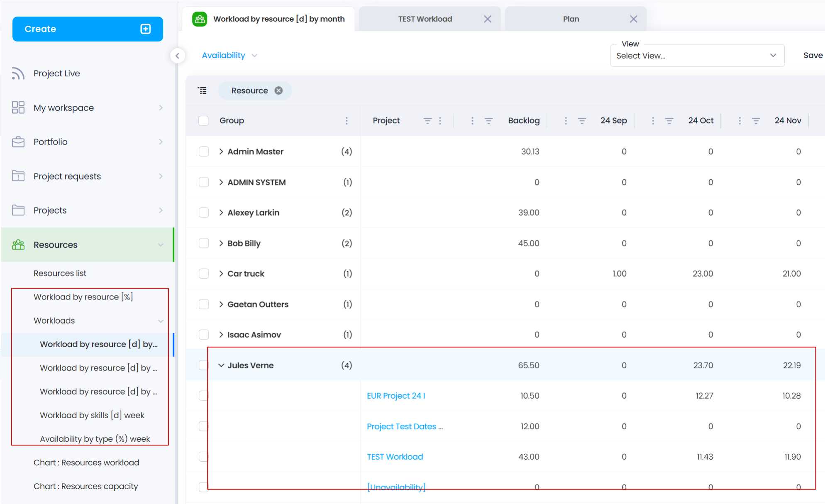Filter the Backlog column
The height and width of the screenshot is (504, 825).
pyautogui.click(x=488, y=121)
